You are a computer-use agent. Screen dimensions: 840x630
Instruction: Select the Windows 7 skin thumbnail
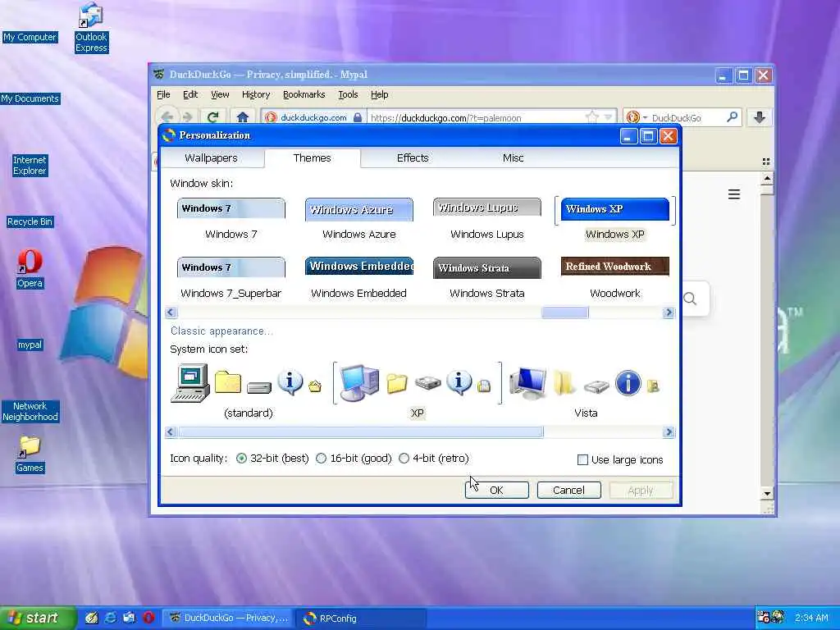231,208
